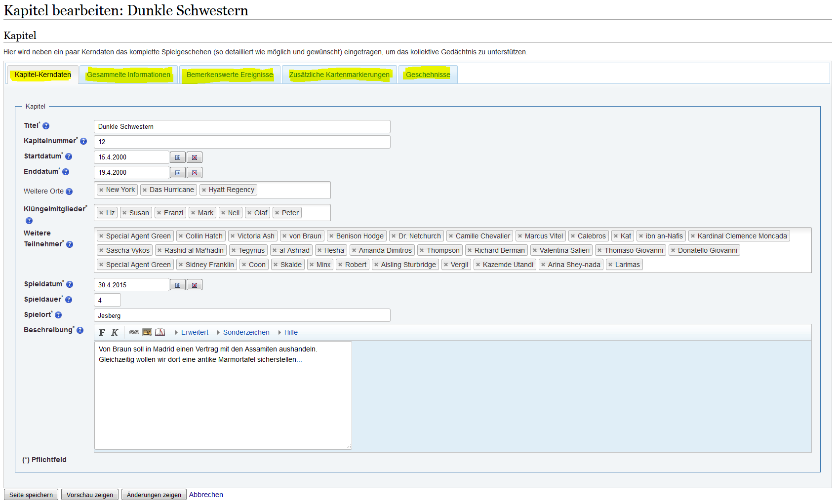Apply bold formatting with the F icon
Screen dimensions: 837x504
click(x=102, y=332)
